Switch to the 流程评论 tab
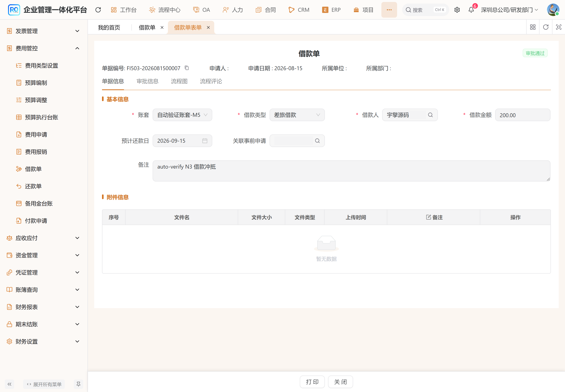 click(211, 81)
